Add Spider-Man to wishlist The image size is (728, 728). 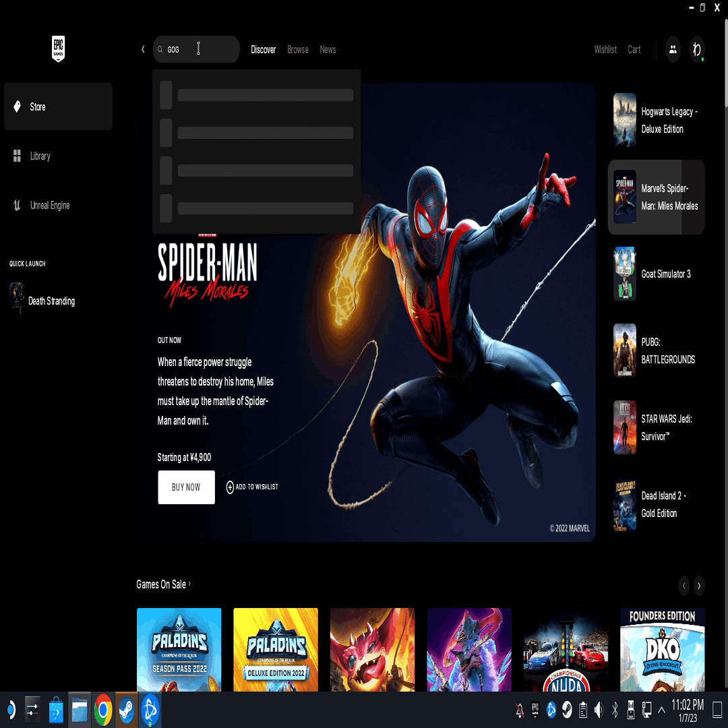click(252, 487)
